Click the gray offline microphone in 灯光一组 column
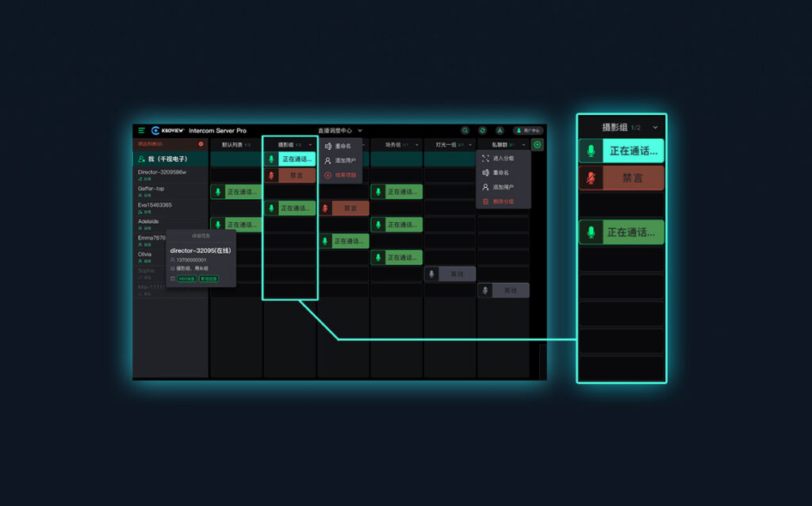 [431, 274]
